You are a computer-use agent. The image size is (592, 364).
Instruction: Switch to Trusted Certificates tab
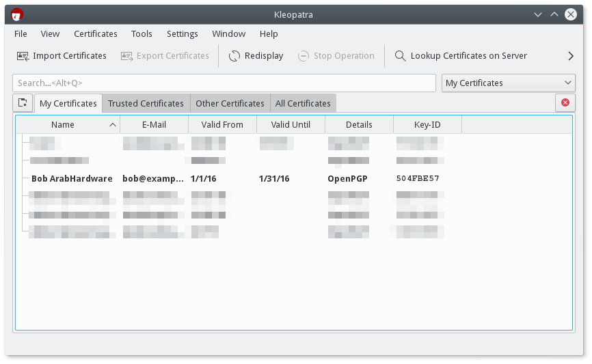pyautogui.click(x=146, y=103)
